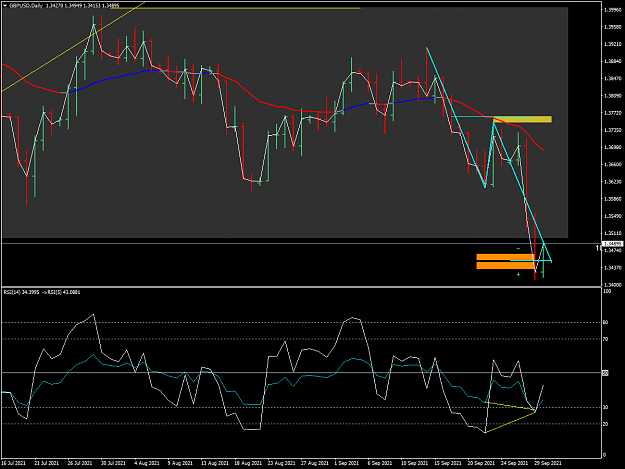This screenshot has width=625, height=469.
Task: Click the current price label on price axis
Action: tap(613, 244)
